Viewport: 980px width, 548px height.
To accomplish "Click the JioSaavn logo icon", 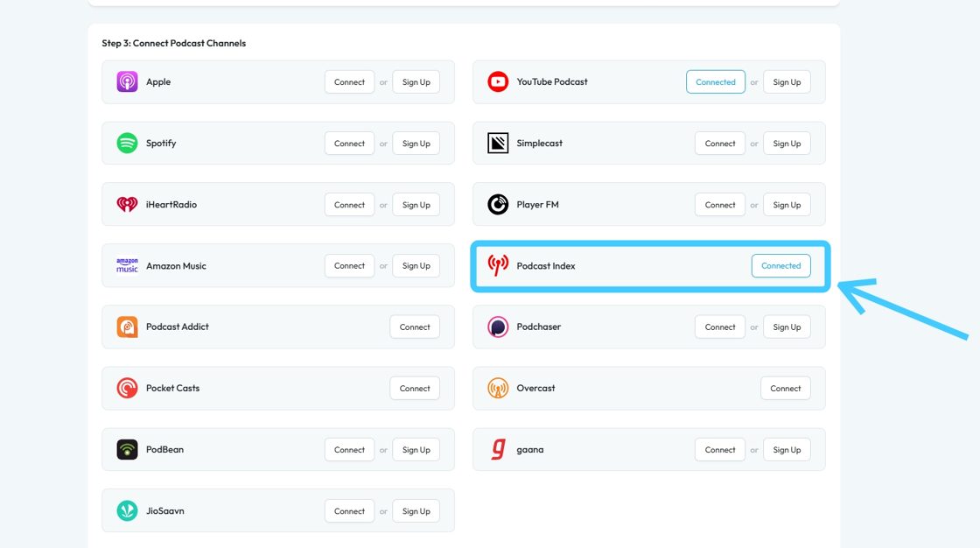I will (x=127, y=511).
